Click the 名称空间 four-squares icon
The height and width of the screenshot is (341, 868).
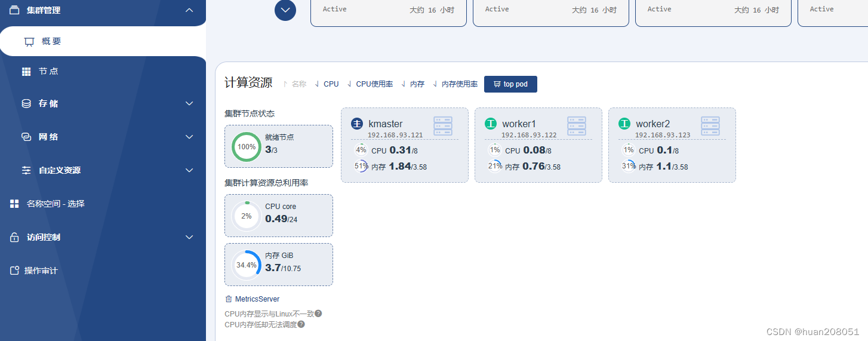click(14, 204)
